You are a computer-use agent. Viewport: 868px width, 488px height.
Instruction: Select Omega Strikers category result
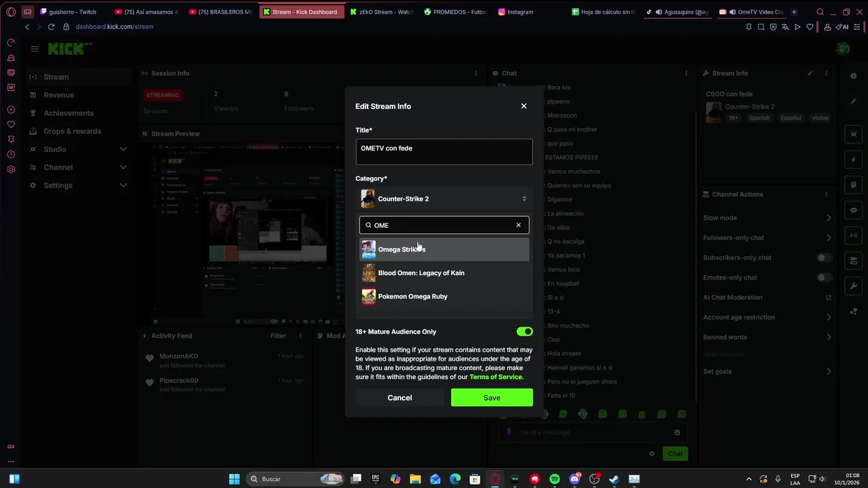pyautogui.click(x=444, y=249)
